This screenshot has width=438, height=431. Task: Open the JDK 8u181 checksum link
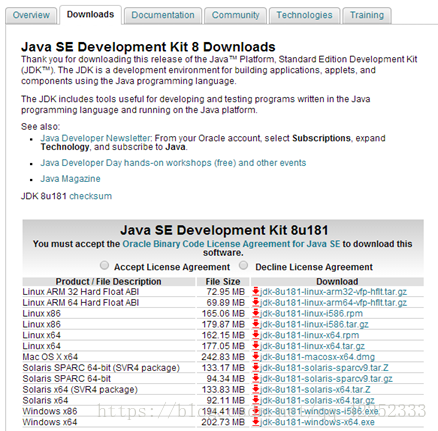pos(90,196)
